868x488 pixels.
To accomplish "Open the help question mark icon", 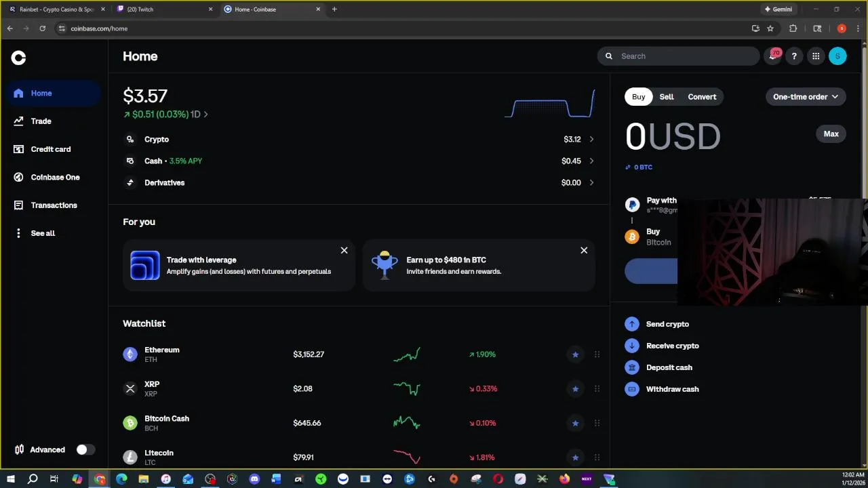I will click(794, 56).
